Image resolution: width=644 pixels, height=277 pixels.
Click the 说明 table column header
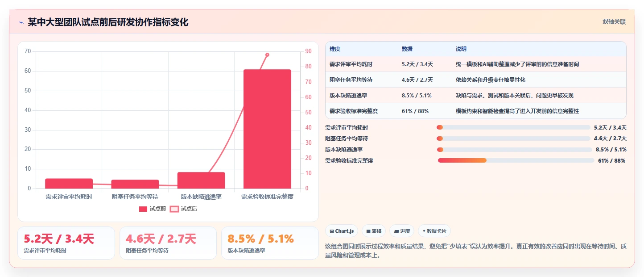(461, 49)
